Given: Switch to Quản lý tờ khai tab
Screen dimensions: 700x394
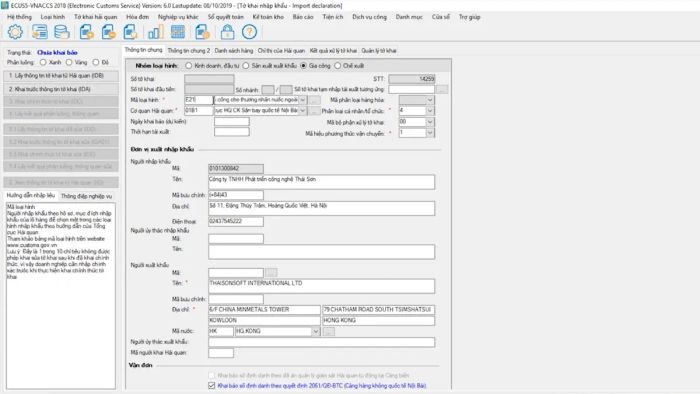Looking at the screenshot, I should [x=379, y=51].
